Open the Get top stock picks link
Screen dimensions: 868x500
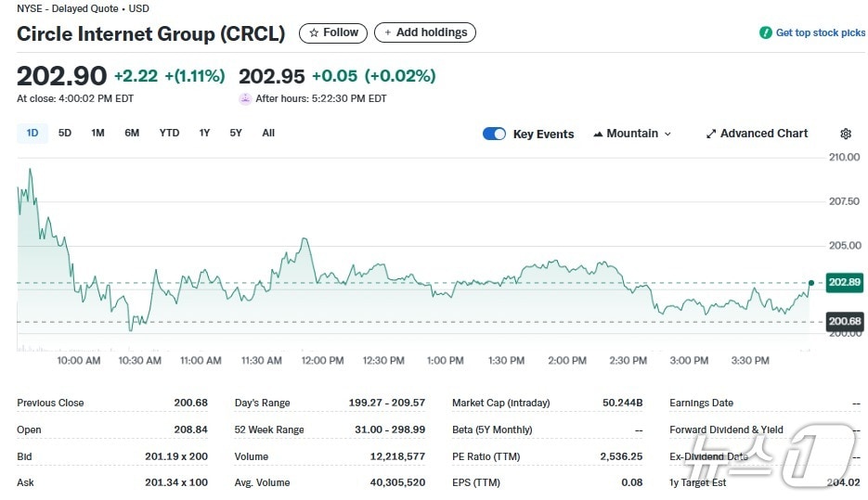pos(820,32)
